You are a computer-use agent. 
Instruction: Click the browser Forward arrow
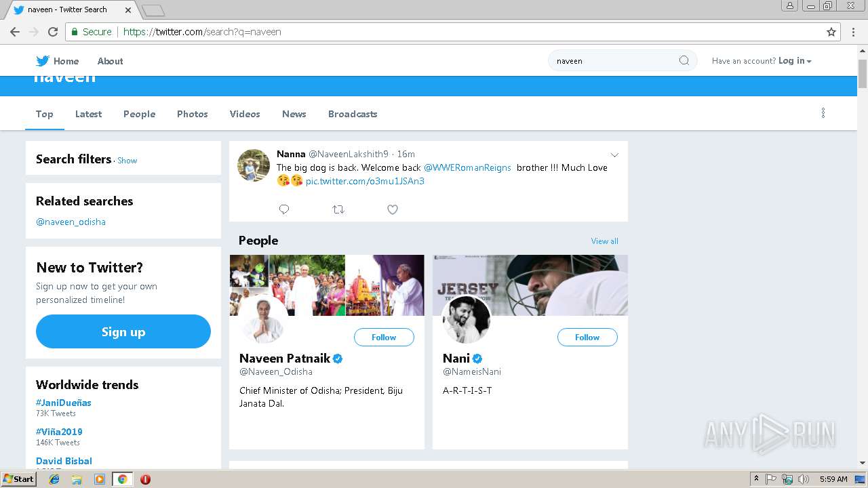point(34,32)
